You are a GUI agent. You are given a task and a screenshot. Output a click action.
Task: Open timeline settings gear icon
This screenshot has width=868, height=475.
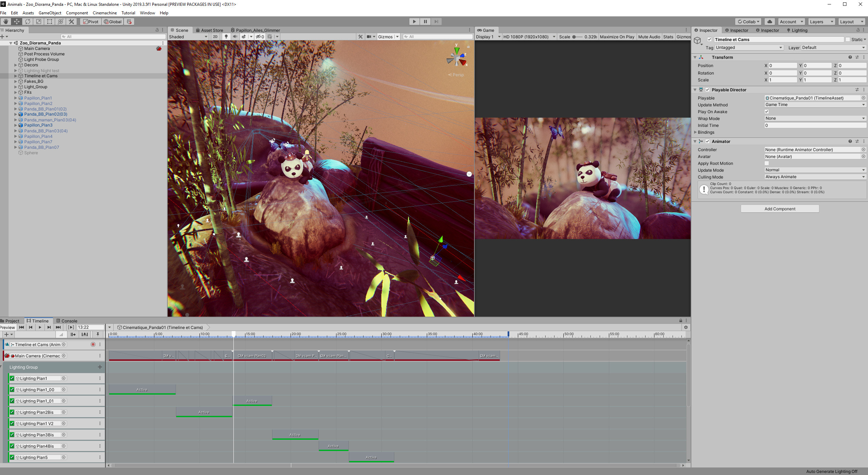[686, 327]
